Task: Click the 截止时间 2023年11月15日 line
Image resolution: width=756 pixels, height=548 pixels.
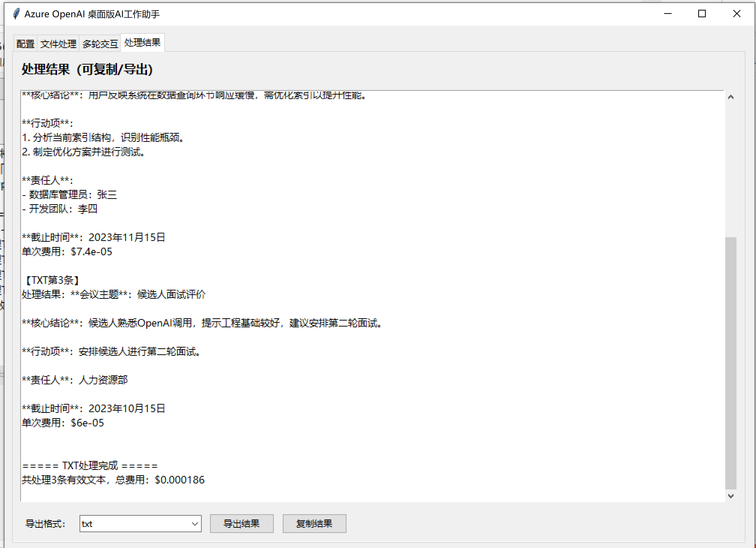Action: coord(94,238)
